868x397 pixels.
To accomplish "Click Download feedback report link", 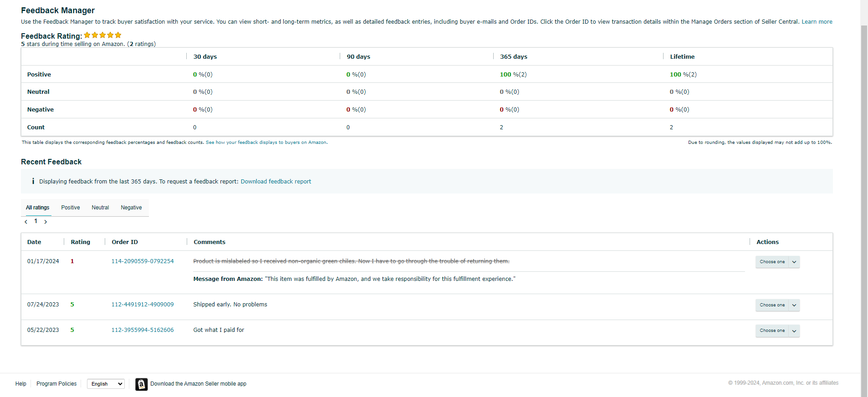I will [x=276, y=181].
